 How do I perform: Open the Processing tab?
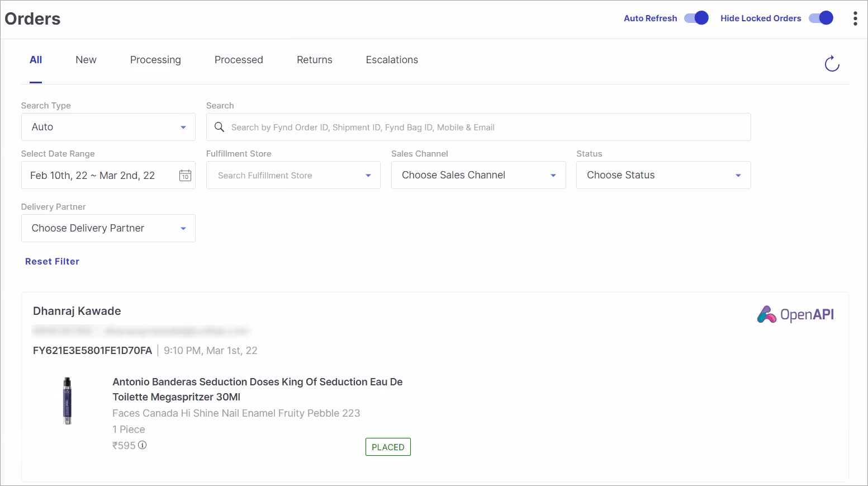point(155,60)
